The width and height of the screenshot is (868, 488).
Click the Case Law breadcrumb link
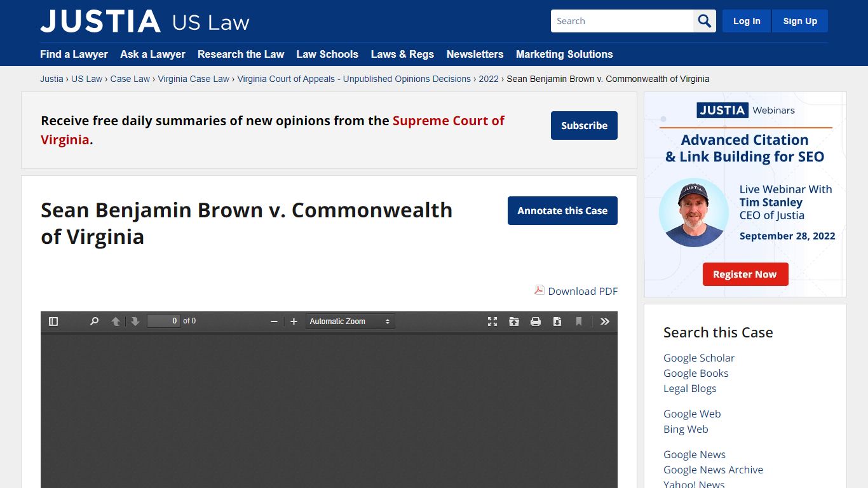[130, 79]
